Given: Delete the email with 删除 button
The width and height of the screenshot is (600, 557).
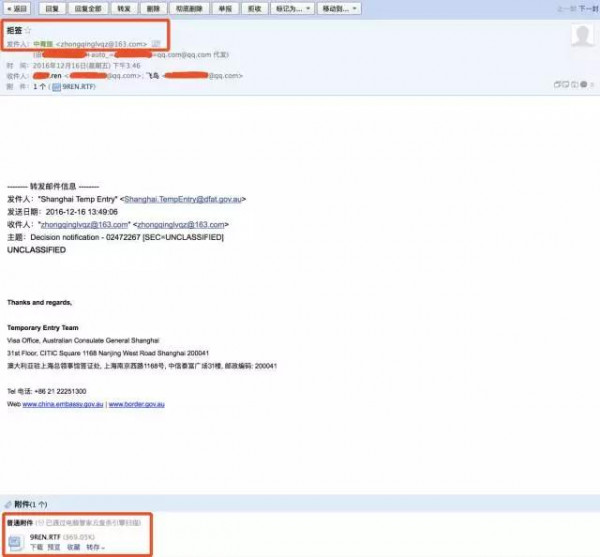Looking at the screenshot, I should point(153,8).
